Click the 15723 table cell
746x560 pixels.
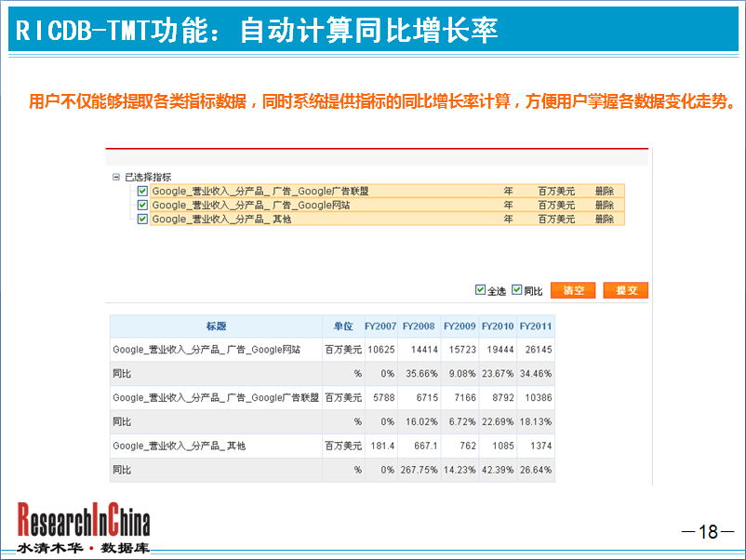point(460,350)
